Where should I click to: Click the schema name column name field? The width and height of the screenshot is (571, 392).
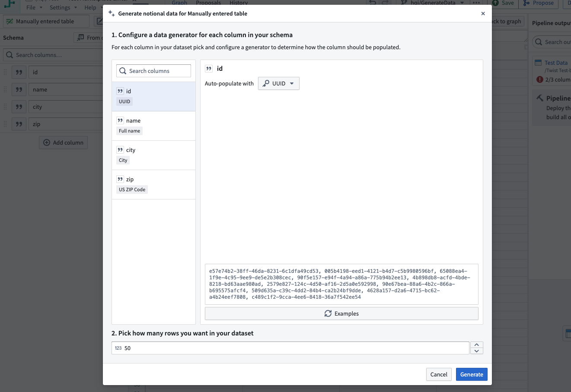pos(66,89)
